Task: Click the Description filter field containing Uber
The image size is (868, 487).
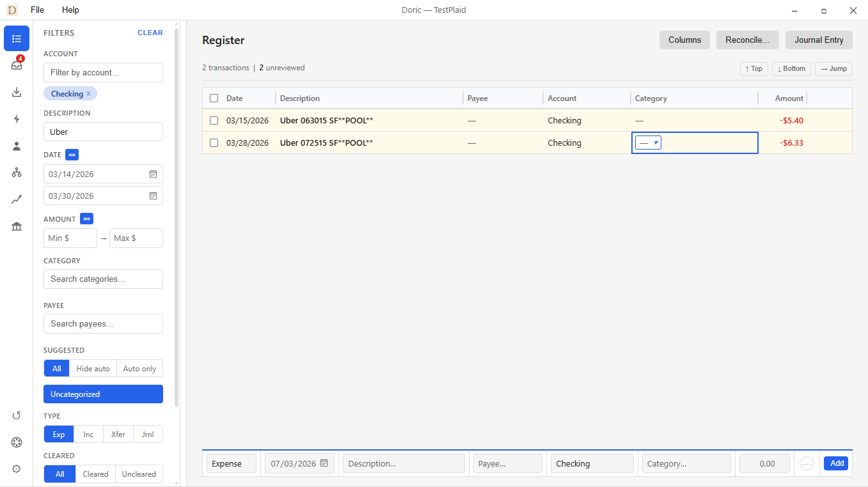Action: pos(103,132)
